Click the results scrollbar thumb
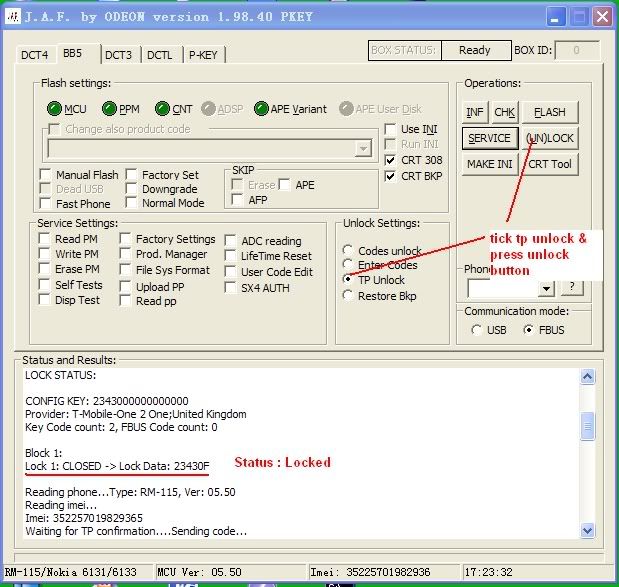The width and height of the screenshot is (619, 587). (x=587, y=426)
